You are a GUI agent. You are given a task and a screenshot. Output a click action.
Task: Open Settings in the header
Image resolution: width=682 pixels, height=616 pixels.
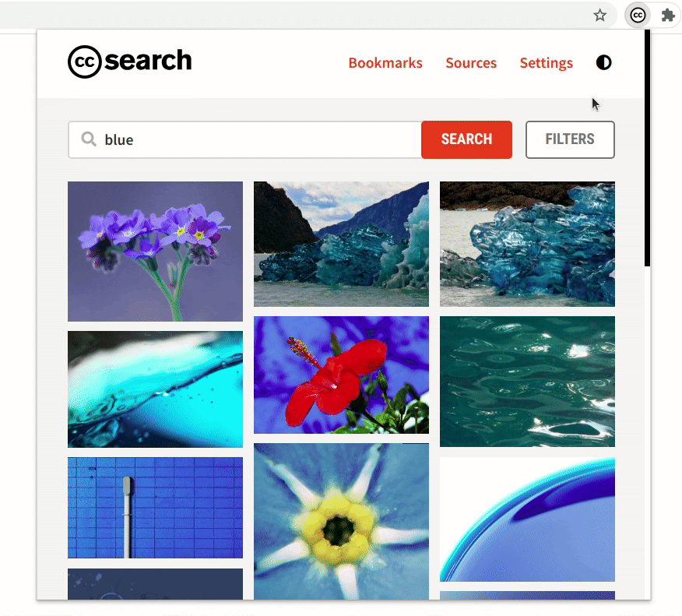click(x=547, y=63)
